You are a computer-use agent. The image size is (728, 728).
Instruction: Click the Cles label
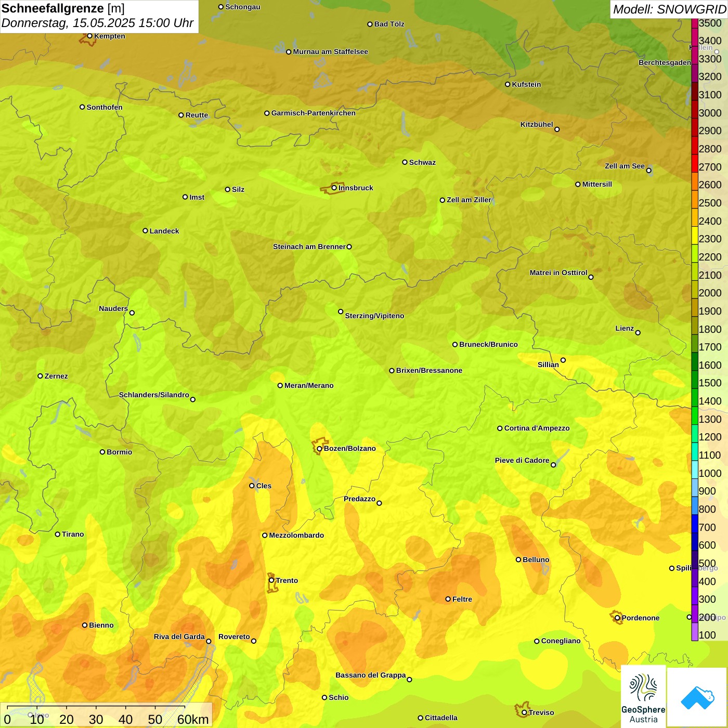tap(264, 486)
